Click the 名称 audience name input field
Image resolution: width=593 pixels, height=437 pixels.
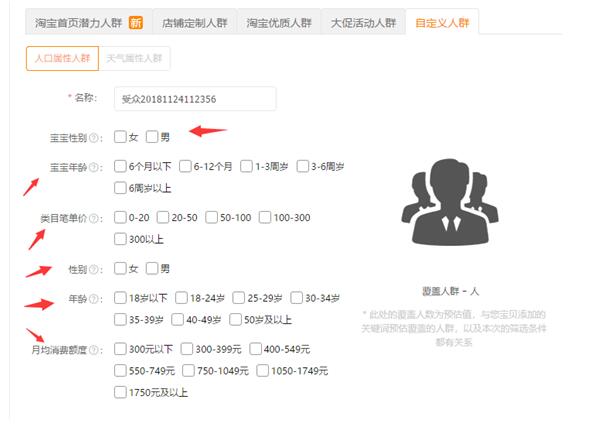coord(195,99)
